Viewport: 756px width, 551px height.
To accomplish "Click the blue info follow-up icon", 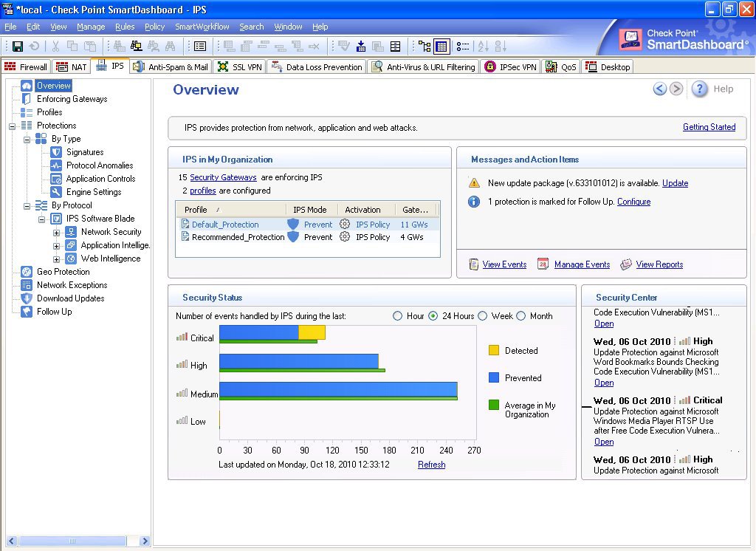I will pos(475,202).
